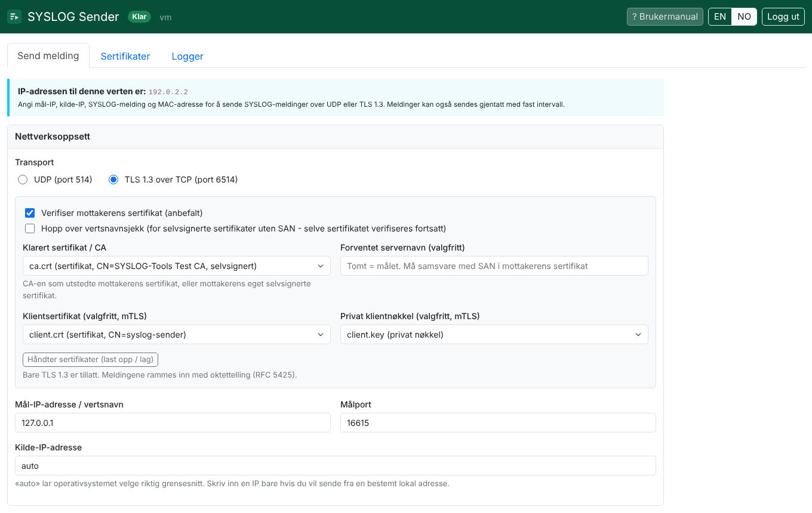Click Håndter sertifikater (last opp / lag)
Image resolution: width=812 pixels, height=513 pixels.
(x=91, y=360)
